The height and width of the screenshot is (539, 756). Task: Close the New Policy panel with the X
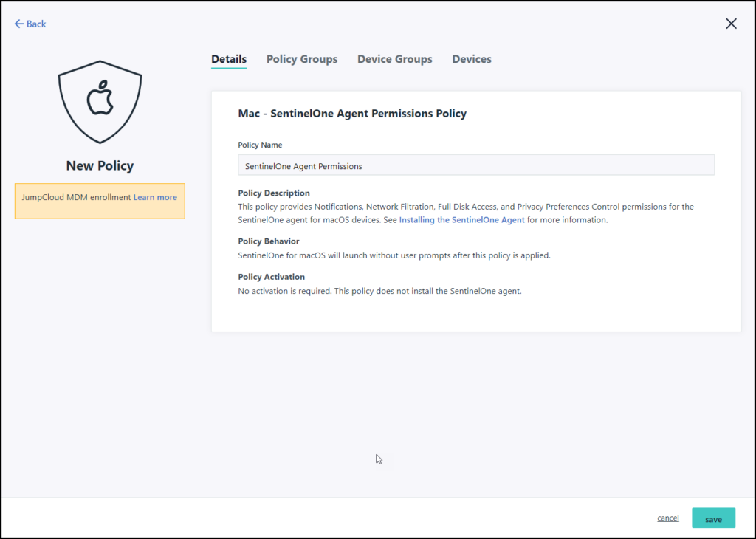tap(731, 24)
